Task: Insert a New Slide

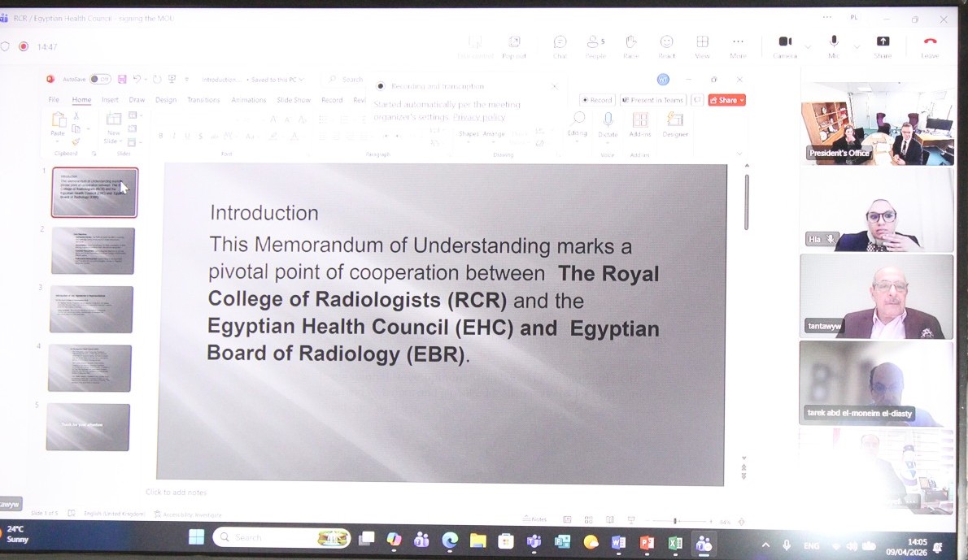Action: 114,128
